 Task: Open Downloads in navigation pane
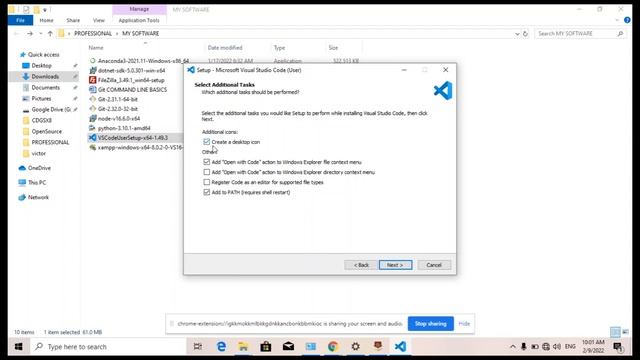click(x=45, y=76)
